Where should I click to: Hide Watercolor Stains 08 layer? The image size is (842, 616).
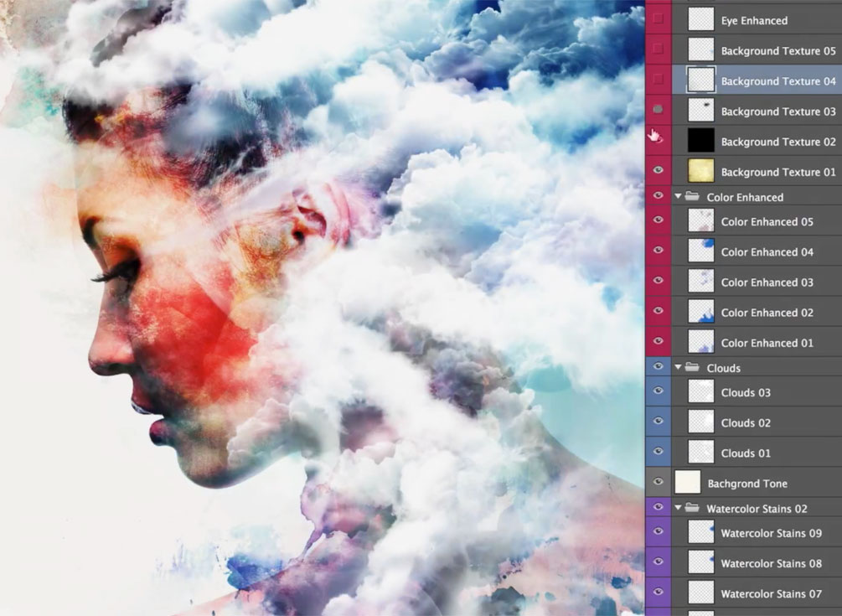click(658, 562)
